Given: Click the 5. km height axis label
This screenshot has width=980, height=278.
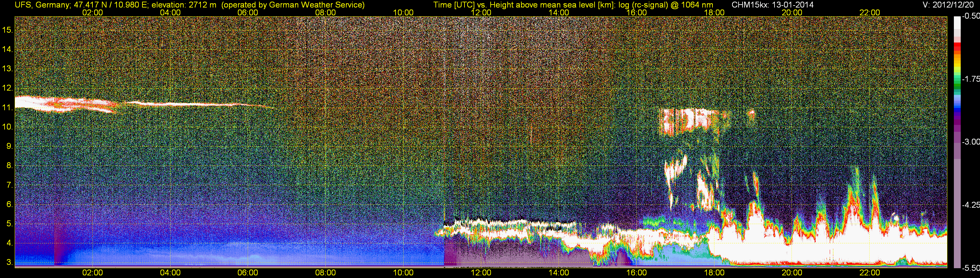Looking at the screenshot, I should (10, 224).
